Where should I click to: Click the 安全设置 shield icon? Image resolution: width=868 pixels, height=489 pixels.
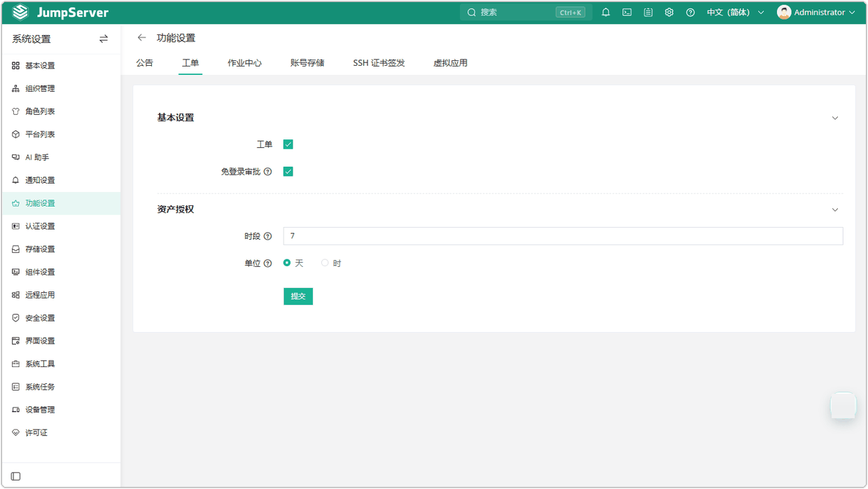pos(16,318)
